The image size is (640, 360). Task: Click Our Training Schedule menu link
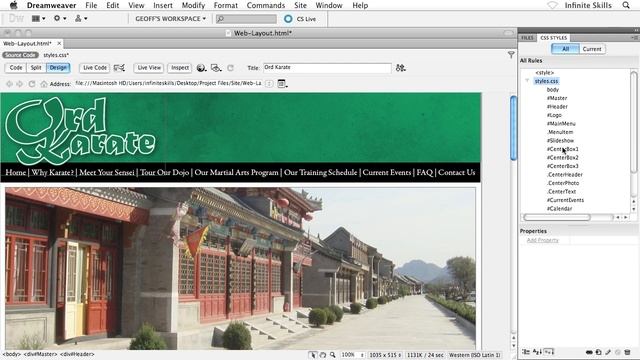click(320, 172)
